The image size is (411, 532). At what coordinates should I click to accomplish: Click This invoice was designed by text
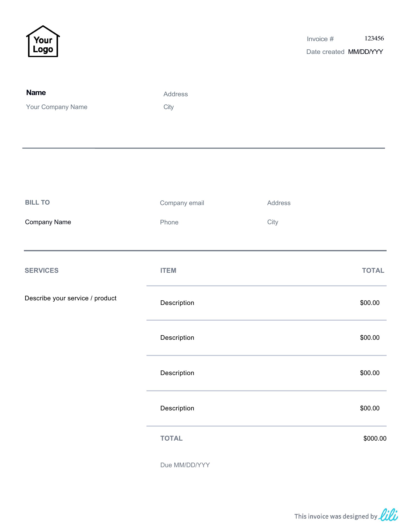(x=336, y=517)
